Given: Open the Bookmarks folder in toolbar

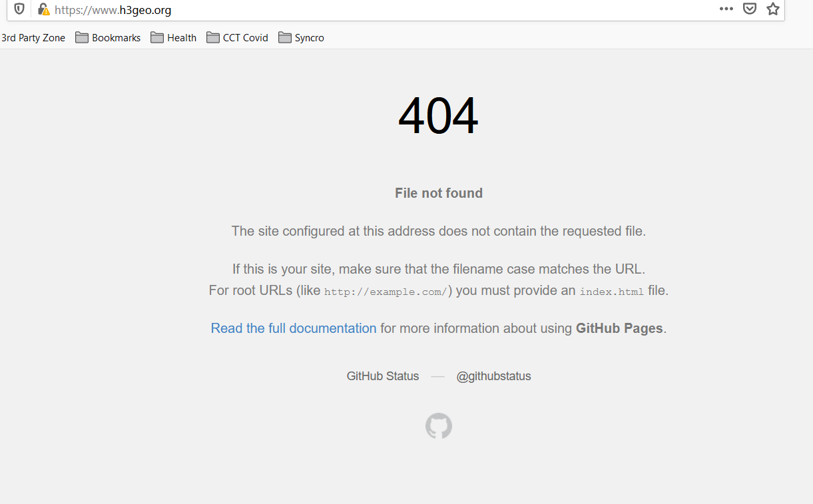Looking at the screenshot, I should 108,38.
